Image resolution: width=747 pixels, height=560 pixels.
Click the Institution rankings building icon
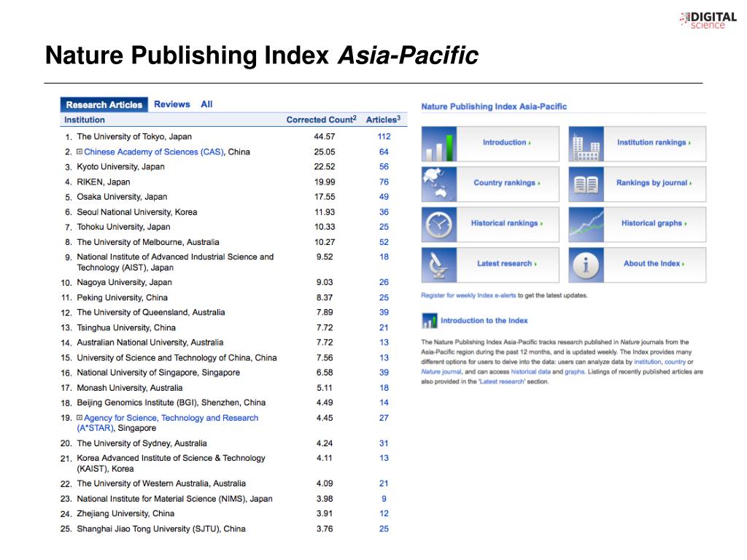pyautogui.click(x=586, y=144)
